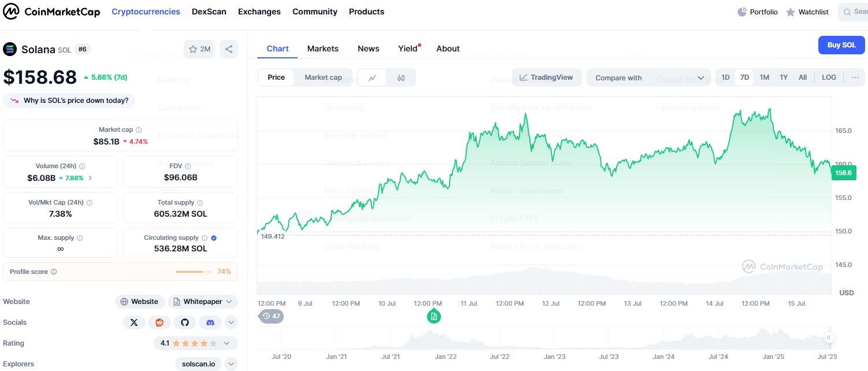Click the Profile score info icon

click(54, 272)
